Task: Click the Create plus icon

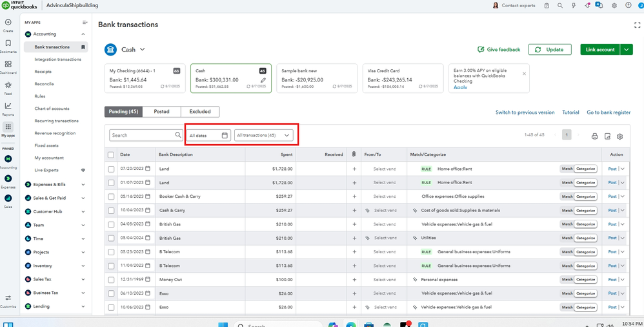Action: click(x=8, y=23)
